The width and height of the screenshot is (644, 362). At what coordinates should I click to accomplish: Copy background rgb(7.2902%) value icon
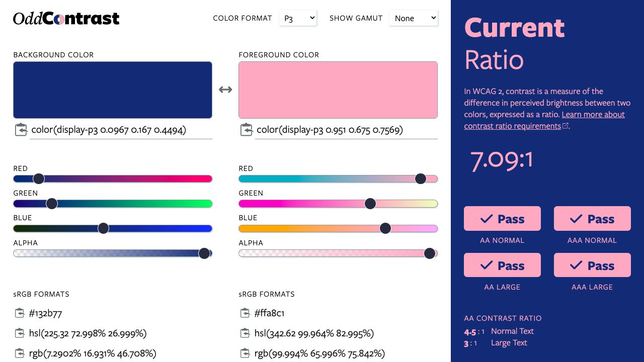pos(20,353)
